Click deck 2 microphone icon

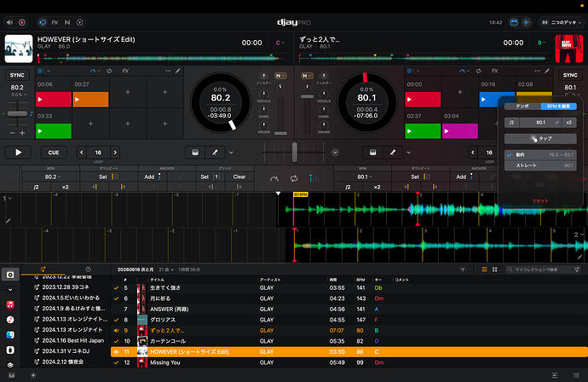(x=393, y=153)
